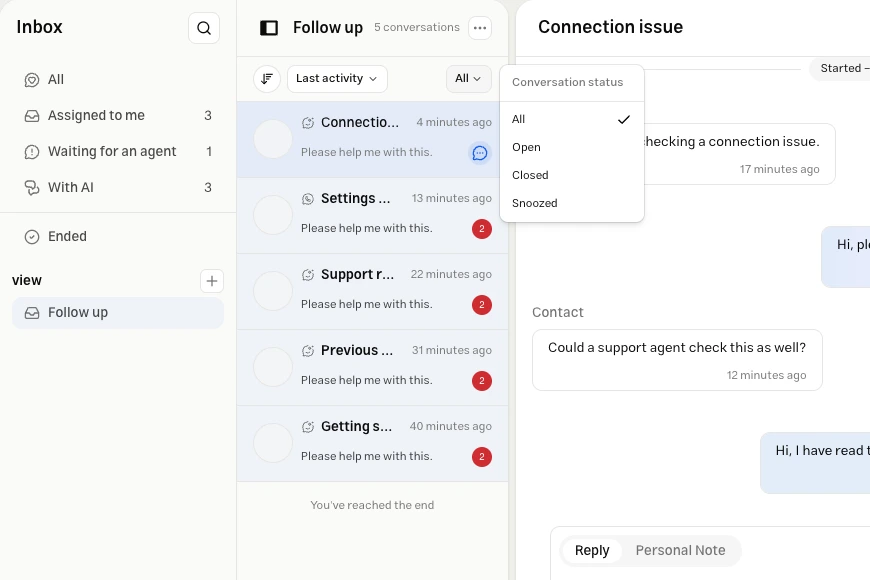
Task: Click blue chat bubble on Connection conversation
Action: click(x=480, y=153)
